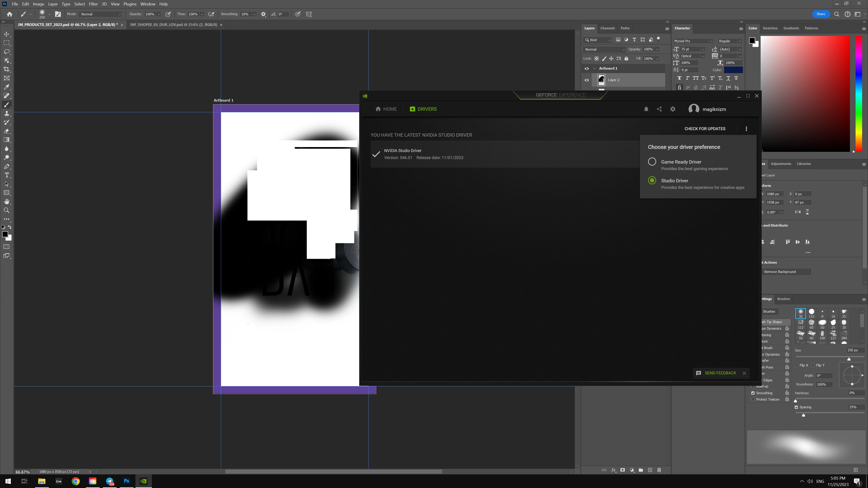This screenshot has height=488, width=868.
Task: Select the Eyedropper tool
Action: [x=6, y=87]
